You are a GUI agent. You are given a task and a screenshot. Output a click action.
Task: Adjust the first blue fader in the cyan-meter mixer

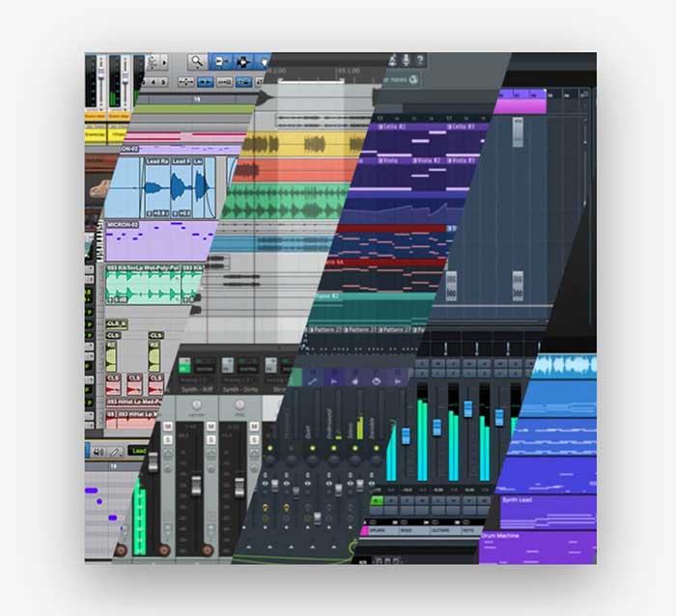(x=406, y=435)
